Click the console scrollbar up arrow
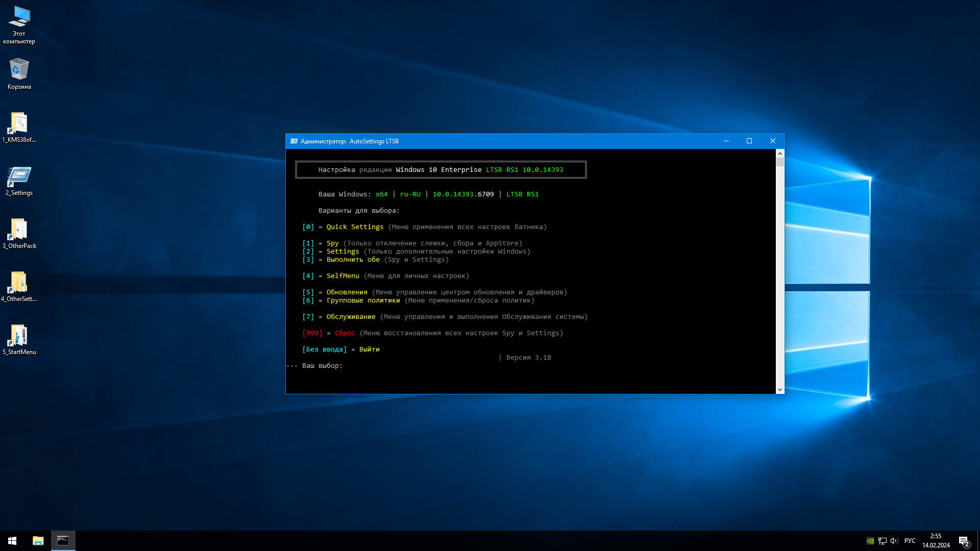This screenshot has width=980, height=551. tap(780, 154)
